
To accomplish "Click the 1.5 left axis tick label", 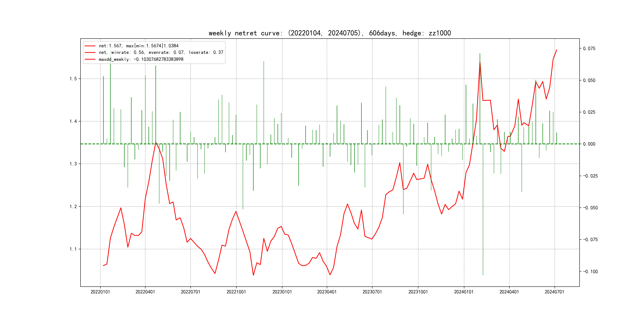I will pyautogui.click(x=73, y=79).
